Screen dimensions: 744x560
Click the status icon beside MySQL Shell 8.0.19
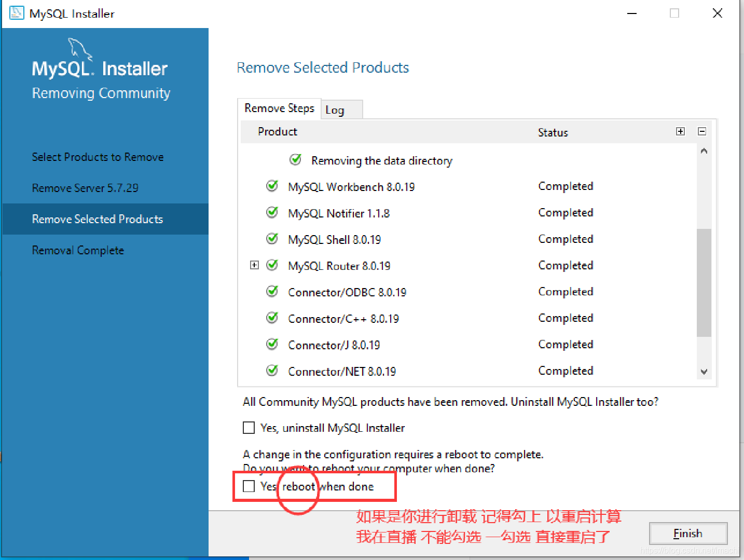pyautogui.click(x=272, y=239)
